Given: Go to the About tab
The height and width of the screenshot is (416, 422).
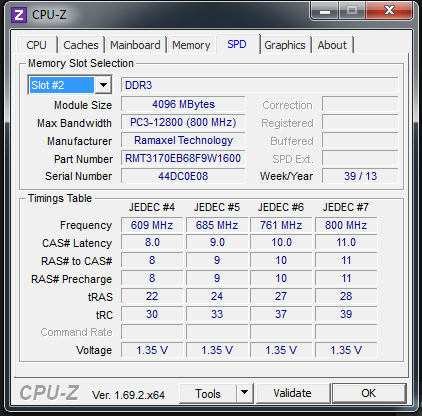Looking at the screenshot, I should 332,45.
